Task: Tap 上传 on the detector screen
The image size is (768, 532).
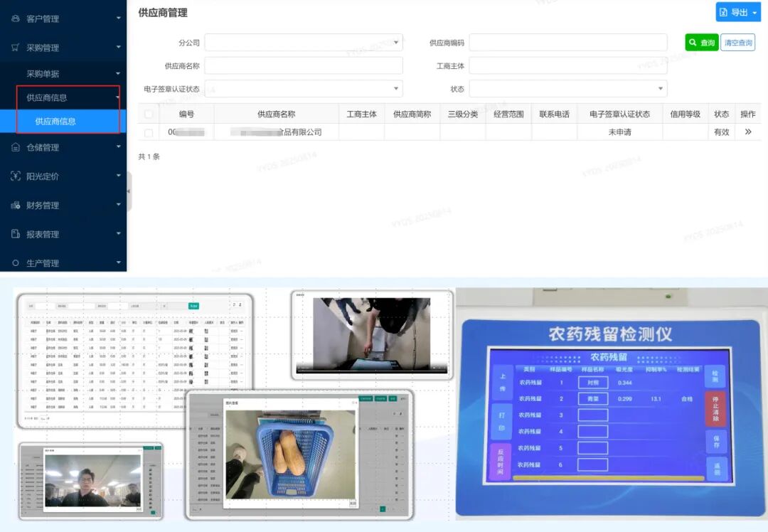Action: (x=502, y=383)
